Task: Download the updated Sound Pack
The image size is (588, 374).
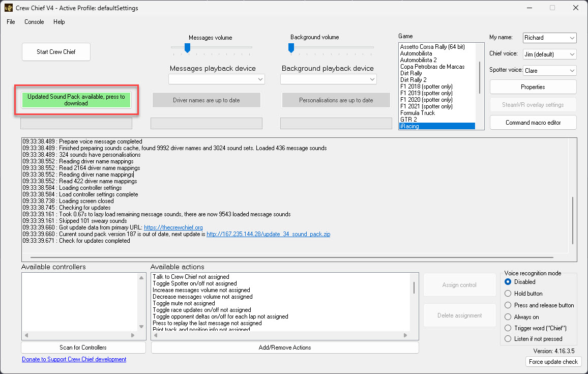Action: pos(77,100)
